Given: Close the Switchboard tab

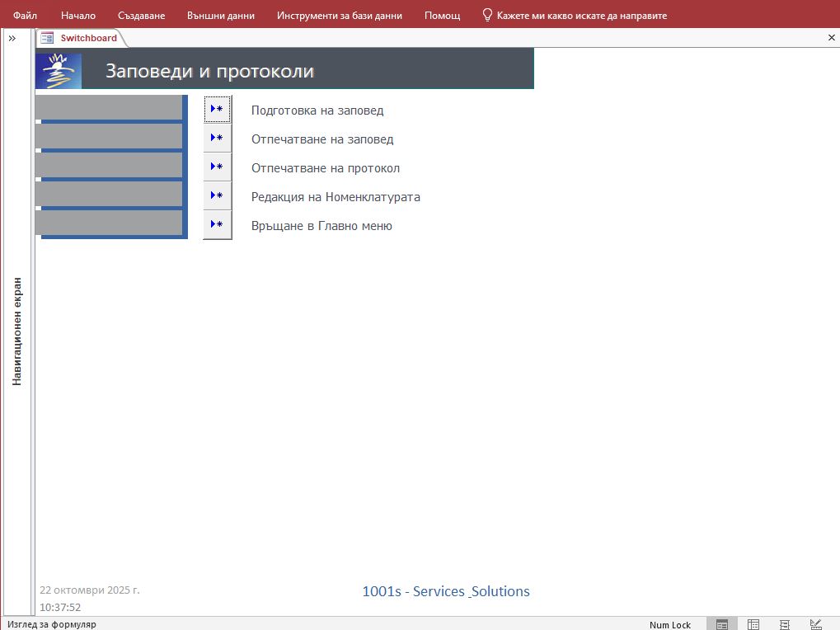Looking at the screenshot, I should [831, 37].
